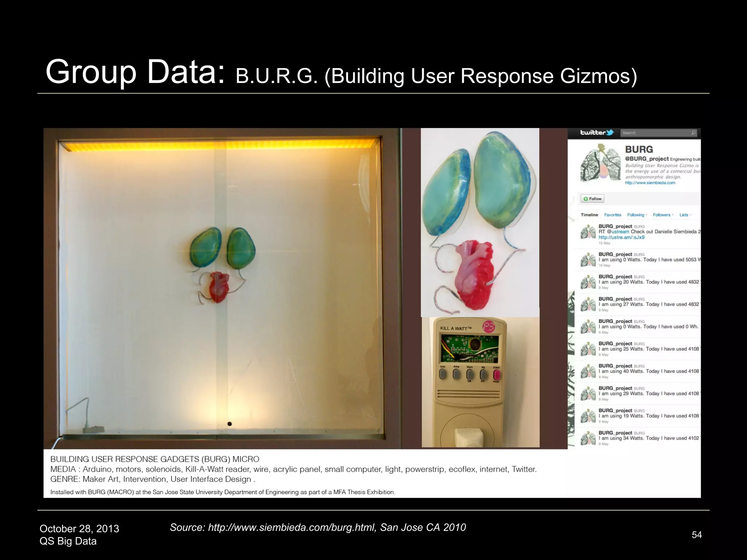Open the large BURG lungs profile picture
Image resolution: width=747 pixels, height=560 pixels.
(600, 163)
